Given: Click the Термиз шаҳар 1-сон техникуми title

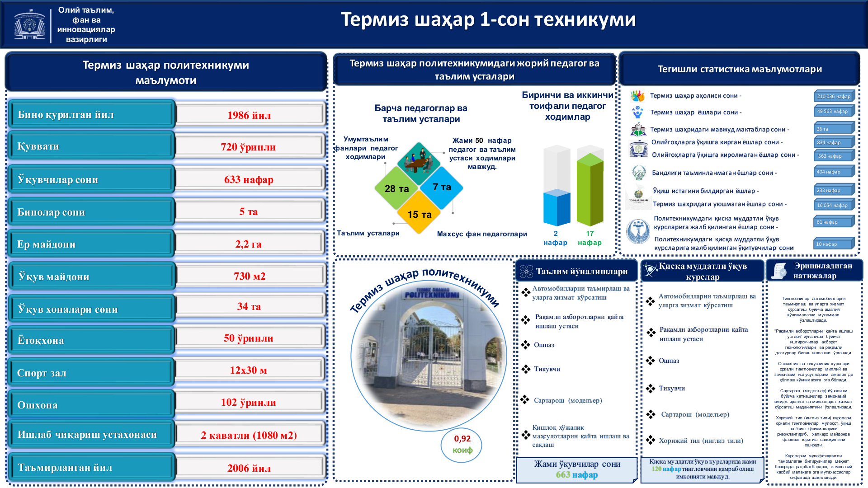Looking at the screenshot, I should [x=488, y=19].
